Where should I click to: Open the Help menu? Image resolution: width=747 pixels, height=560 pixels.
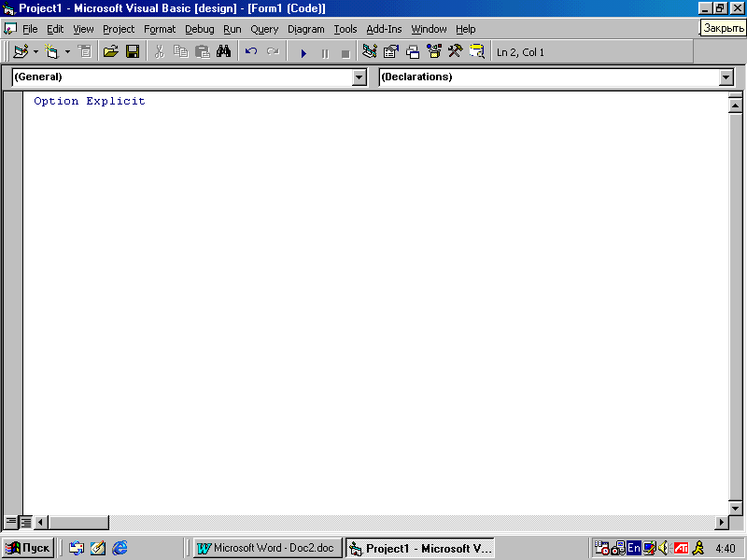click(x=465, y=29)
